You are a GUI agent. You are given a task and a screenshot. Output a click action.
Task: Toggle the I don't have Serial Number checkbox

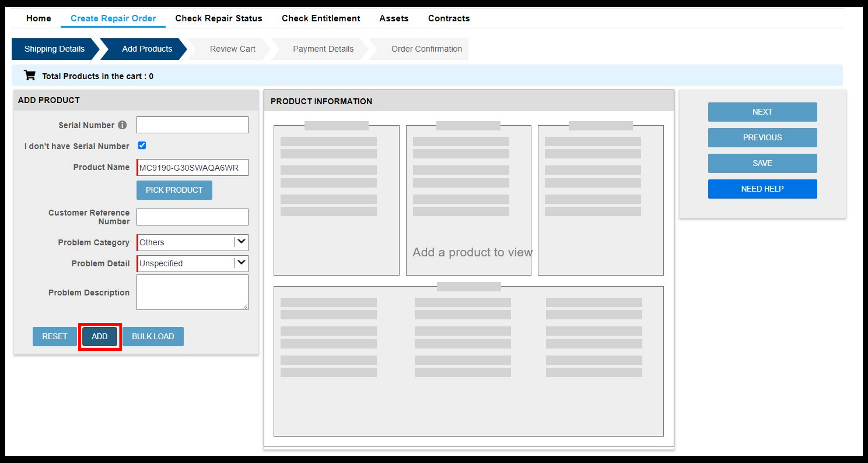click(142, 145)
